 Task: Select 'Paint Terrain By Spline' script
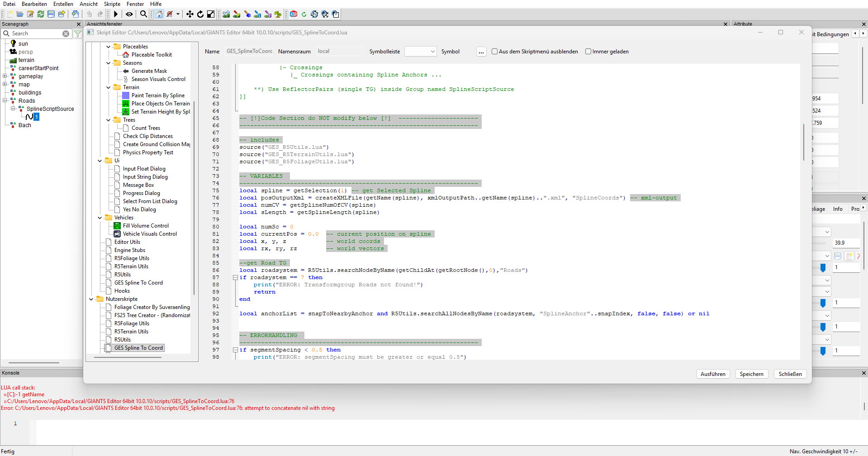(x=158, y=95)
